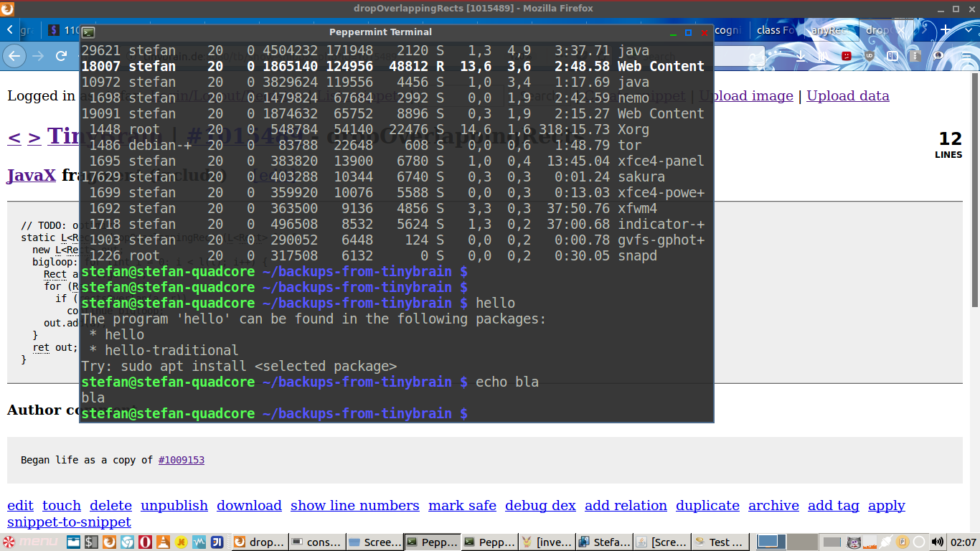The image size is (980, 551).
Task: Launch Firefox from the panel launcher
Action: 109,542
